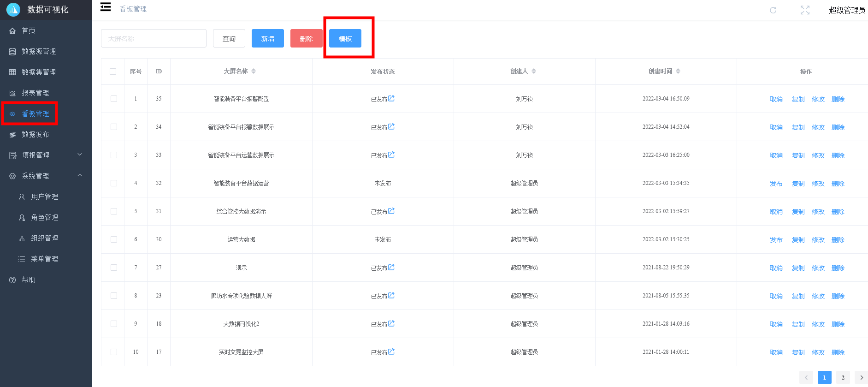Viewport: 868px width, 387px height.
Task: Click 复制 for 综合管控大数据演示 row
Action: click(x=798, y=212)
